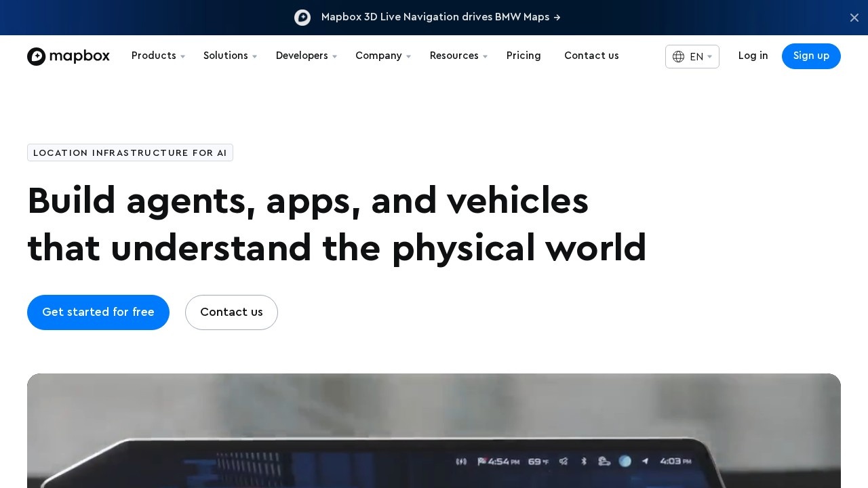Go to the Pricing page
Screen dimensions: 868x488
pos(524,56)
